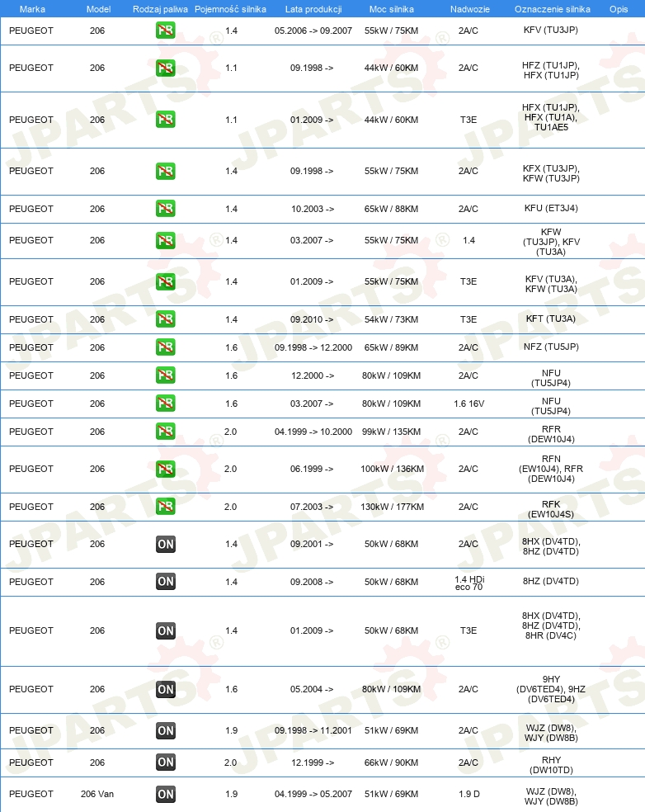Click diesel ON icon in 09.2001 row
Screen dimensions: 645x812
[166, 544]
